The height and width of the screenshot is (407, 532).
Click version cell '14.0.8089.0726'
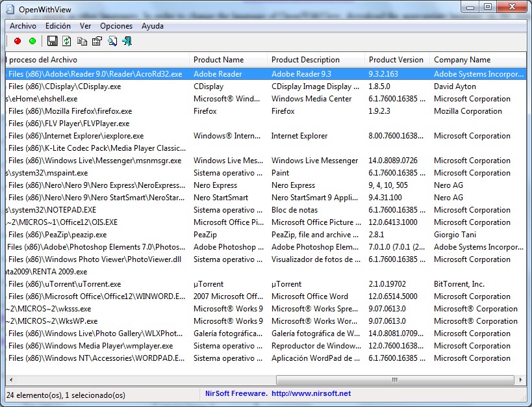393,161
